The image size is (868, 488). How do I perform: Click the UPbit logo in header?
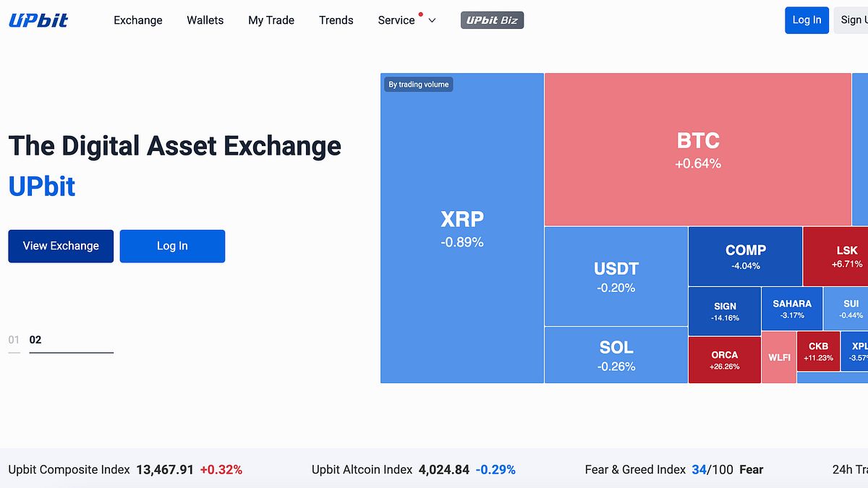click(38, 20)
